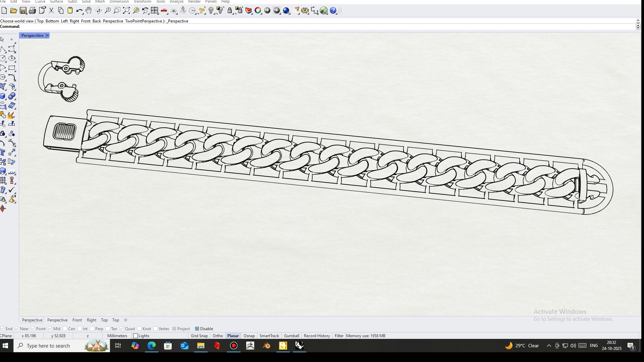Image resolution: width=644 pixels, height=362 pixels.
Task: Select the Pan hand tool
Action: click(89, 11)
